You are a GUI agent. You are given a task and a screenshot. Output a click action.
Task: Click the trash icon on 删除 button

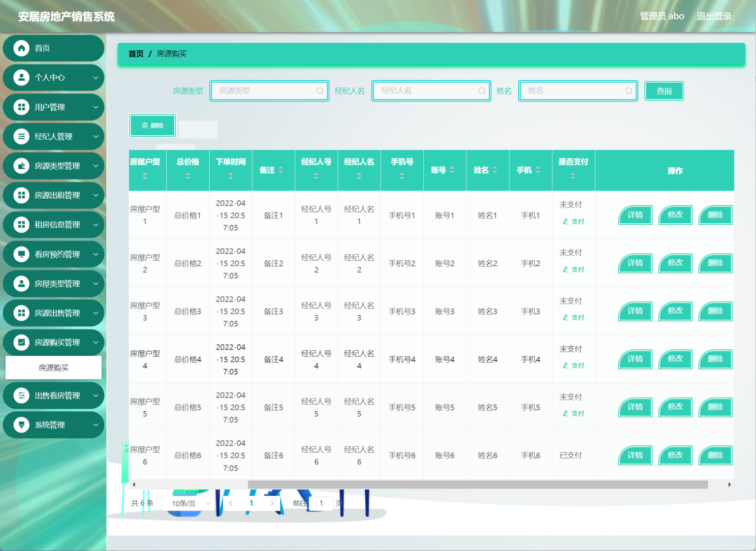pos(144,125)
